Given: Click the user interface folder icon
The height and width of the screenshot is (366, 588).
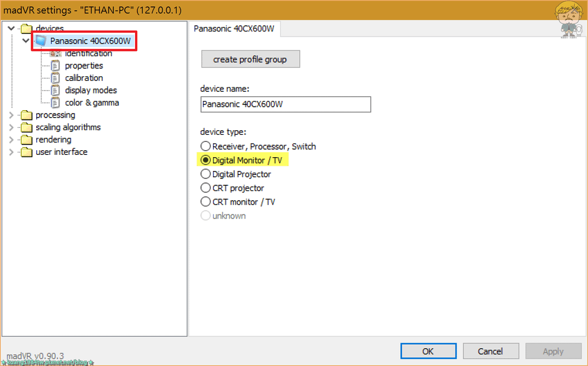Looking at the screenshot, I should coord(26,152).
